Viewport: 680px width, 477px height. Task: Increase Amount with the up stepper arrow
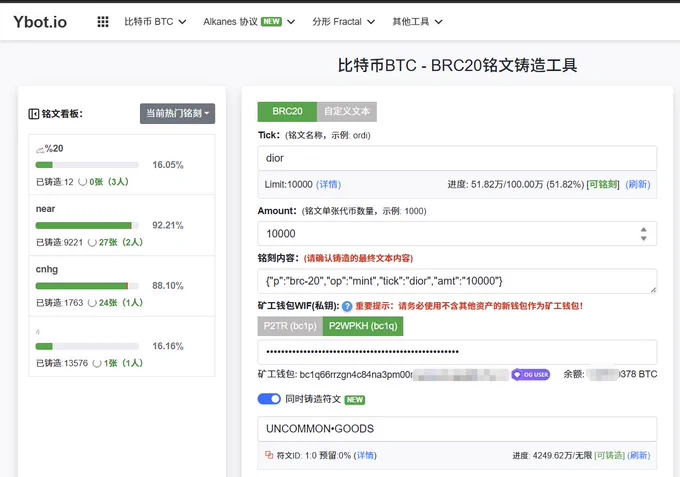click(x=644, y=229)
